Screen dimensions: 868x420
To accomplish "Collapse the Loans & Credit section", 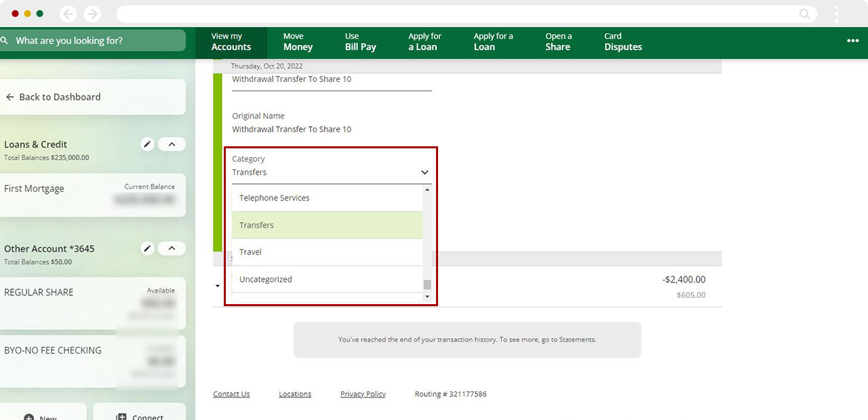I will coord(172,144).
